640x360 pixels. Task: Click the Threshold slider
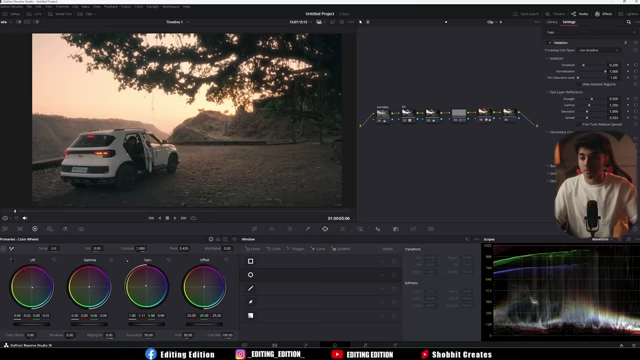point(591,65)
